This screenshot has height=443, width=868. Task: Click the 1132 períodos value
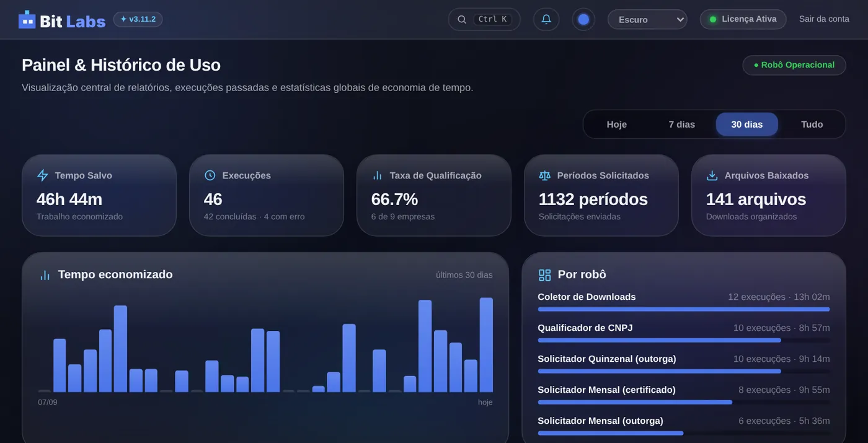[593, 200]
